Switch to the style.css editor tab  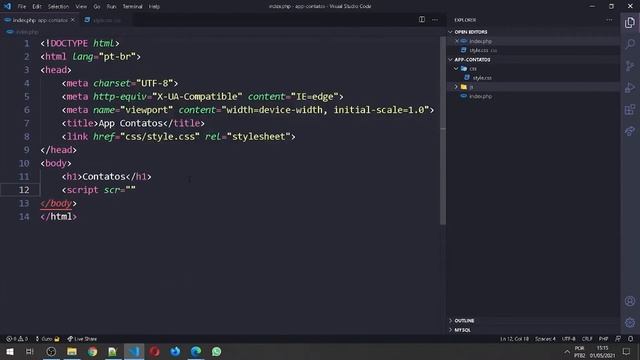coord(107,20)
